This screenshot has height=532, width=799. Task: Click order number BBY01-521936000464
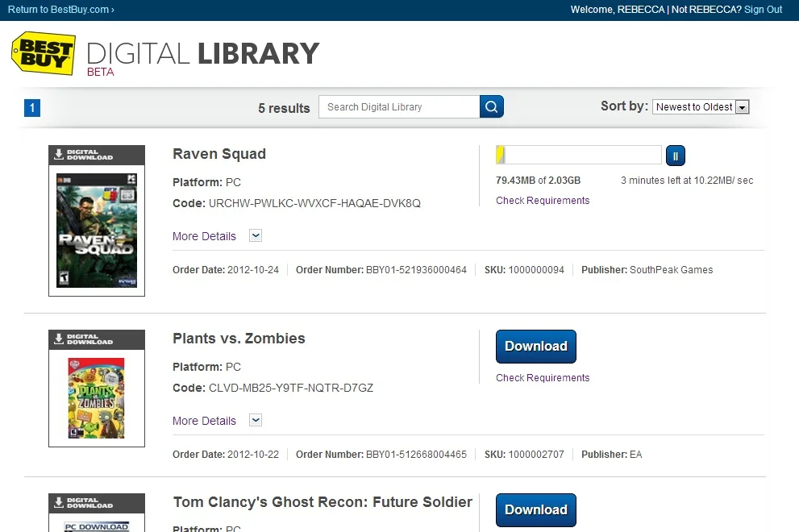click(416, 270)
